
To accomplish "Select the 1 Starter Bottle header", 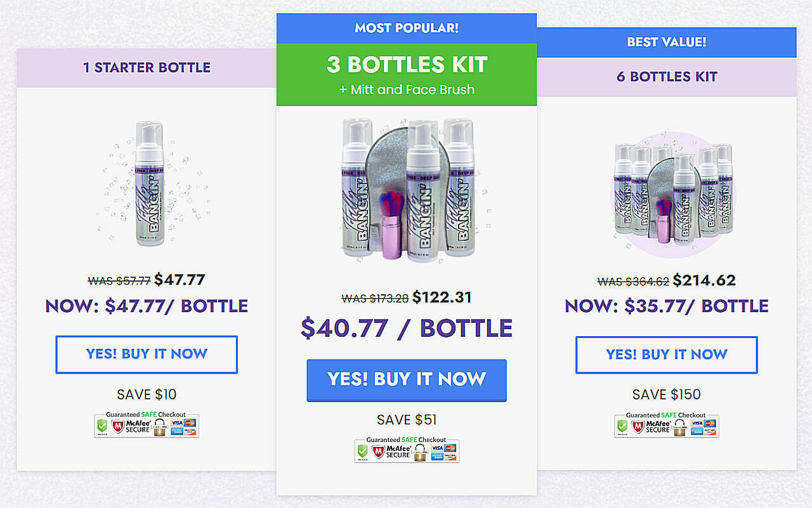I will click(x=147, y=68).
